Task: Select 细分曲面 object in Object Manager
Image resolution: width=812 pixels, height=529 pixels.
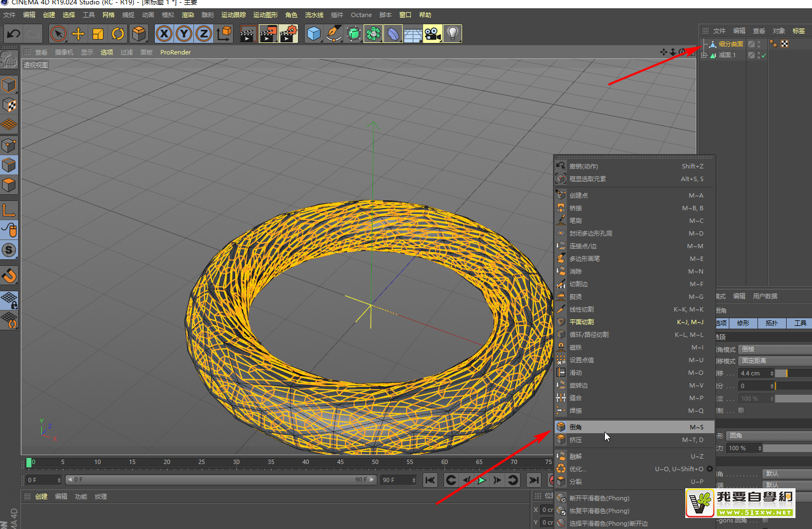Action: click(730, 44)
